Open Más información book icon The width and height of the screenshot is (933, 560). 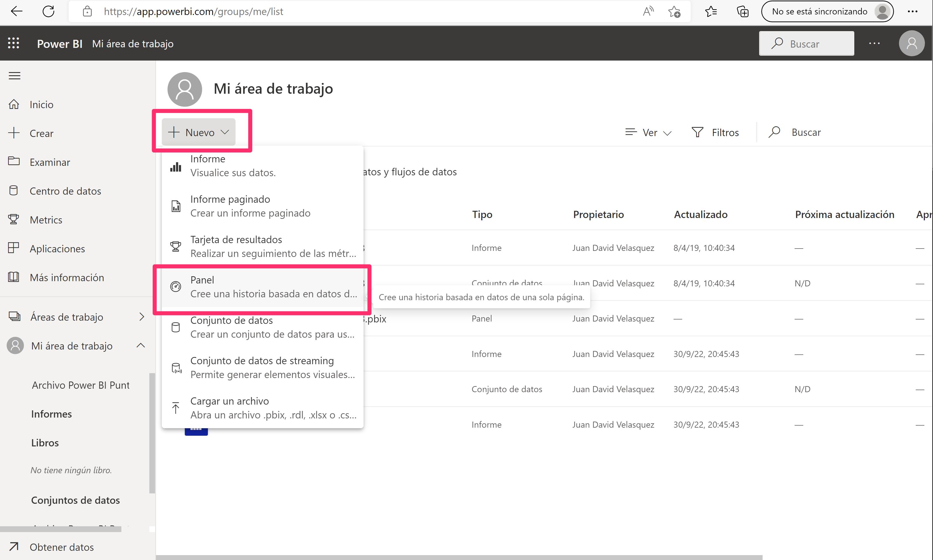coord(14,277)
